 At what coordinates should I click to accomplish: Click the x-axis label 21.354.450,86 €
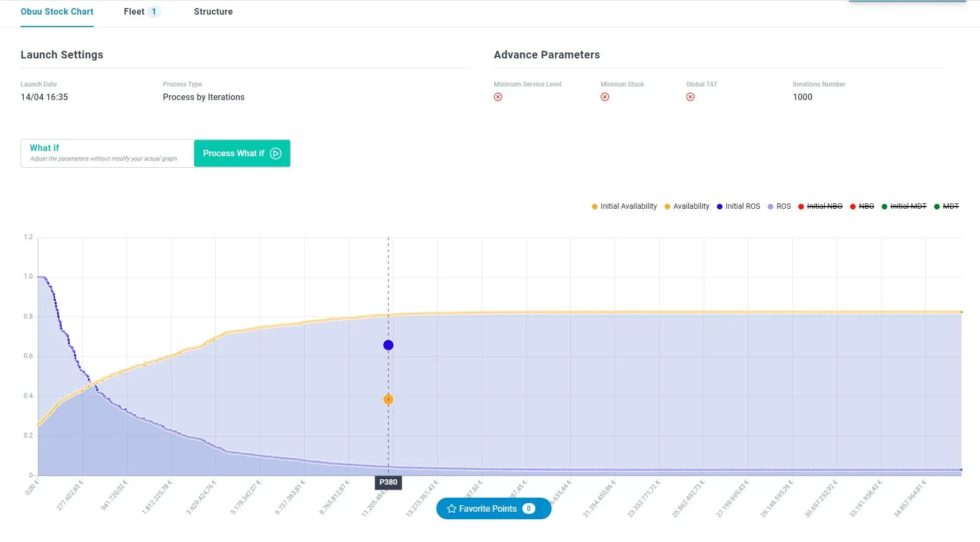pyautogui.click(x=600, y=498)
